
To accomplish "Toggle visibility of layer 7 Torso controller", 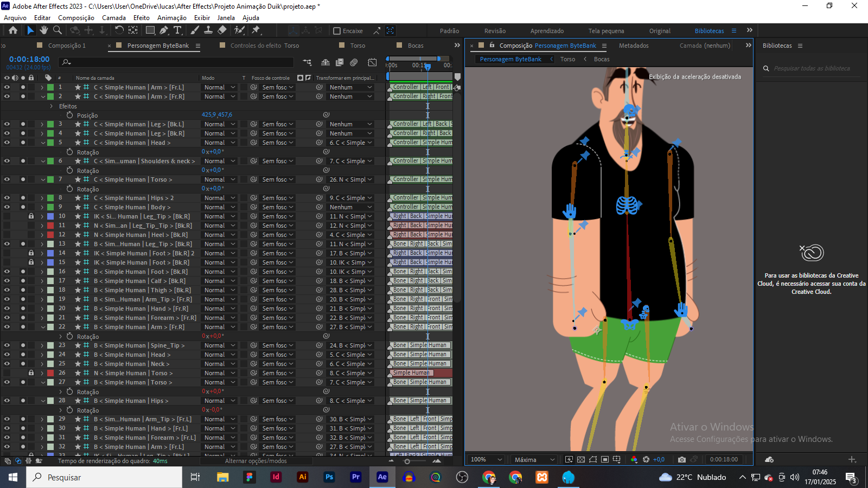I will tap(7, 179).
